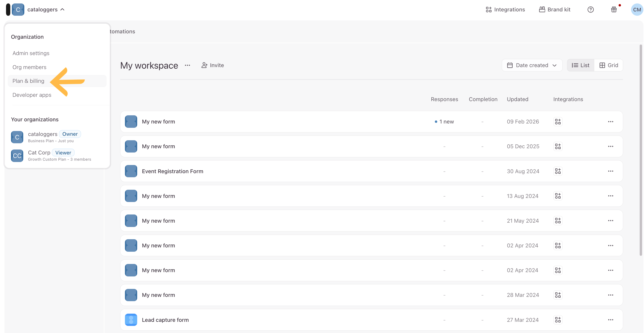The height and width of the screenshot is (333, 644).
Task: Open integrations icon for form updated 09 Feb 2026
Action: click(x=558, y=122)
